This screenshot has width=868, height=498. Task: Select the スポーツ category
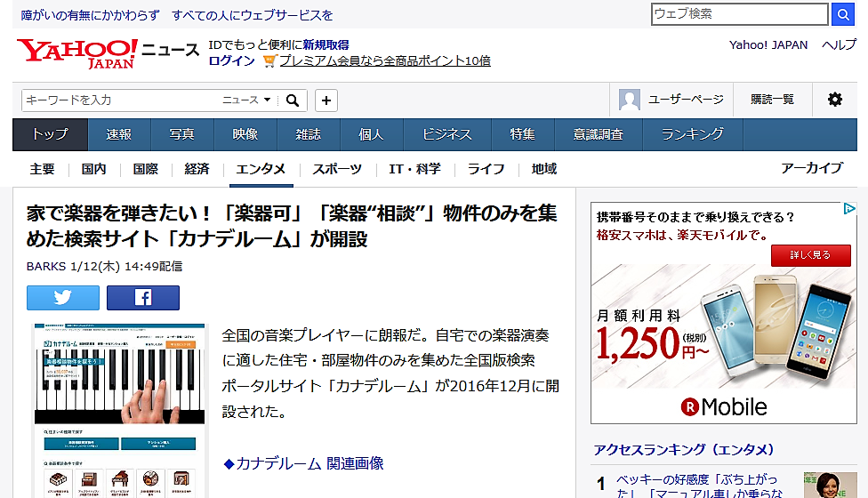[x=337, y=169]
